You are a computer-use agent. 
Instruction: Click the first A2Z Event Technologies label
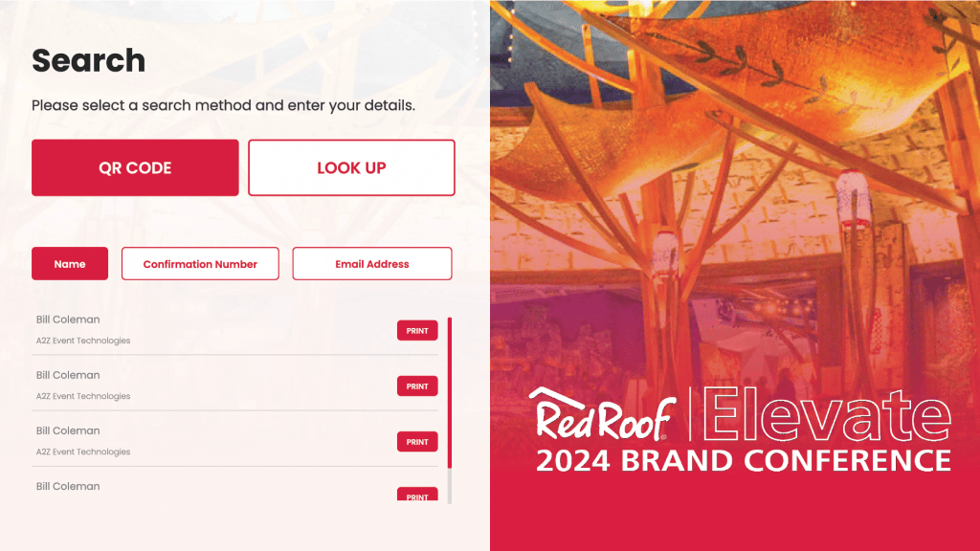point(83,341)
